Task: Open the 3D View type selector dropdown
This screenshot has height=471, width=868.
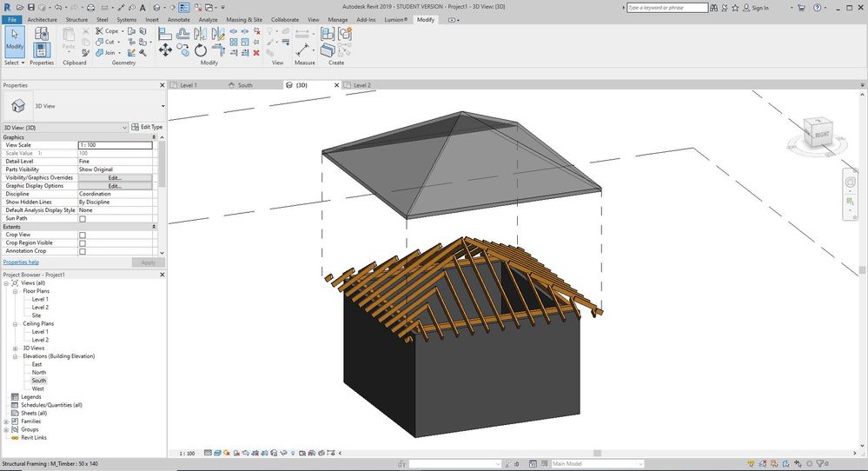Action: tap(162, 106)
